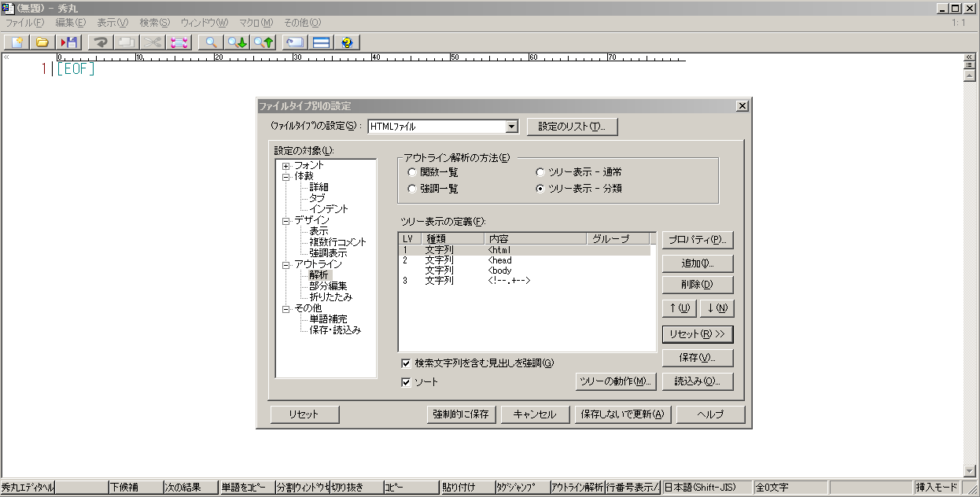Toggle 検索文字列を含む見出しを強調 checkbox

tap(477, 363)
